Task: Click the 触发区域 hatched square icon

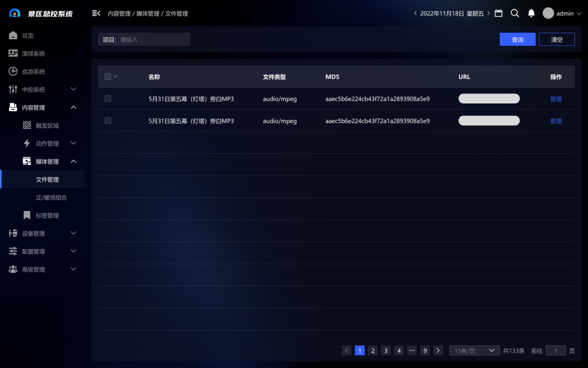Action: pyautogui.click(x=27, y=125)
